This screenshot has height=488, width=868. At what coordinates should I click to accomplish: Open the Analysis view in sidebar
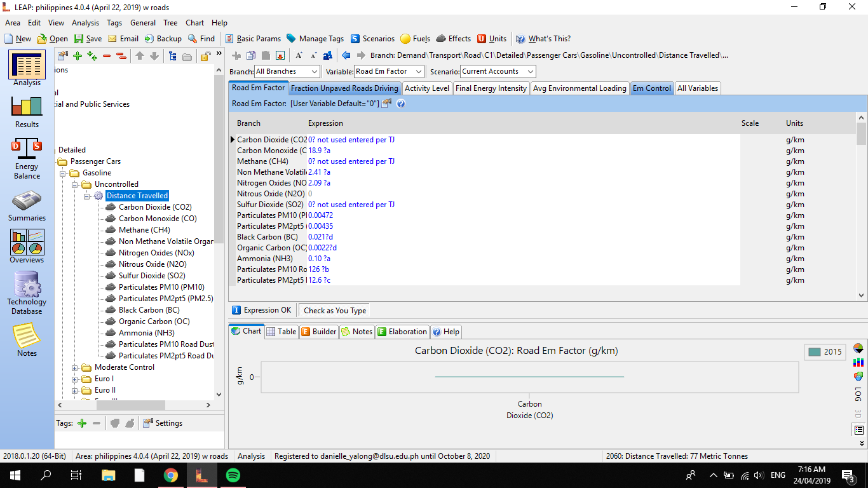click(x=27, y=69)
